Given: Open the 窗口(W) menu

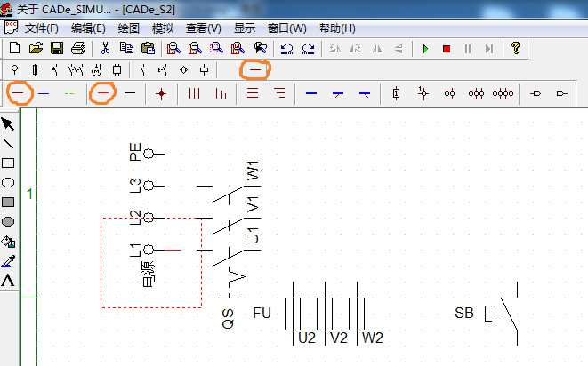Looking at the screenshot, I should (x=286, y=28).
